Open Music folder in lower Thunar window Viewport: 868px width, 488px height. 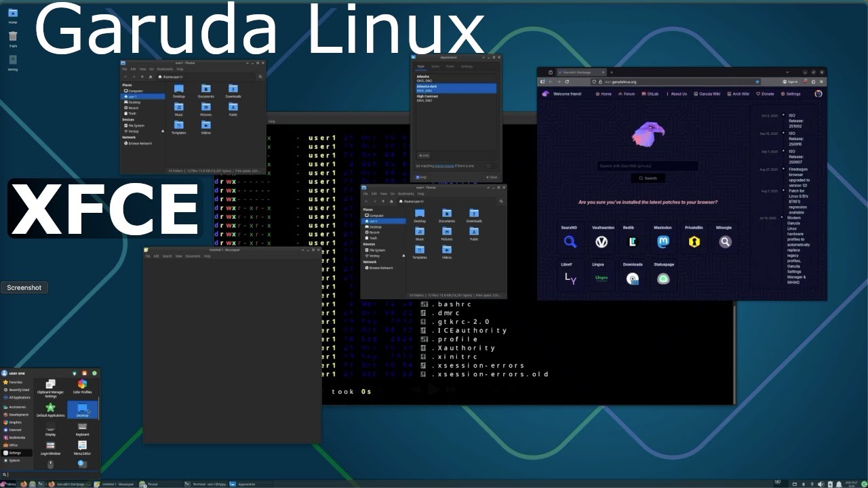(x=420, y=234)
